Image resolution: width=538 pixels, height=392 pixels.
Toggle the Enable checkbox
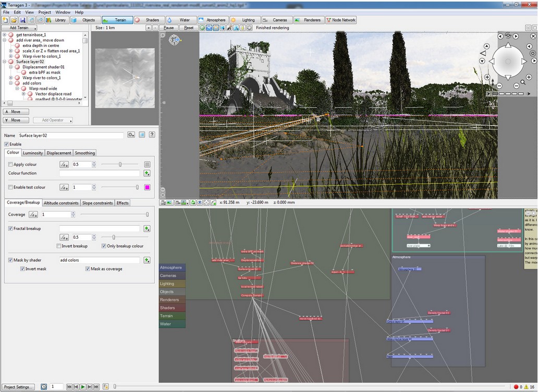7,144
